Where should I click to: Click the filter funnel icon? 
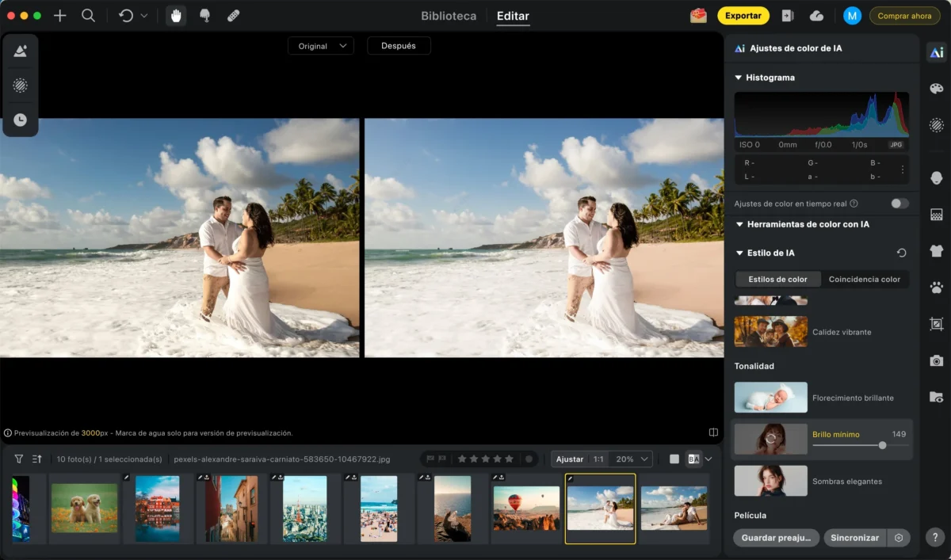(19, 459)
